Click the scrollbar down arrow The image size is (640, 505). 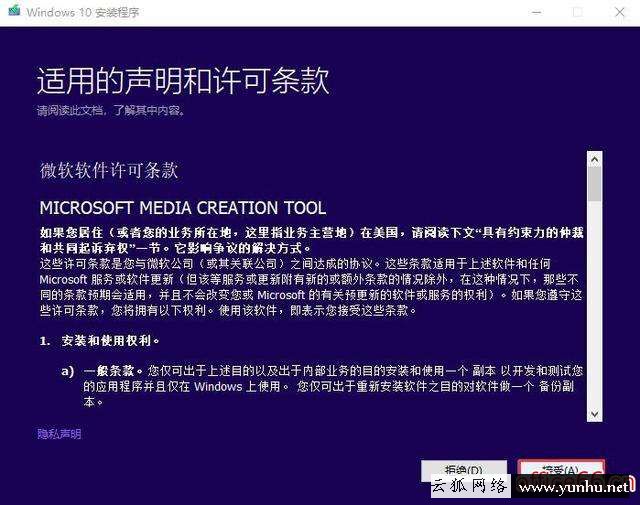[595, 414]
